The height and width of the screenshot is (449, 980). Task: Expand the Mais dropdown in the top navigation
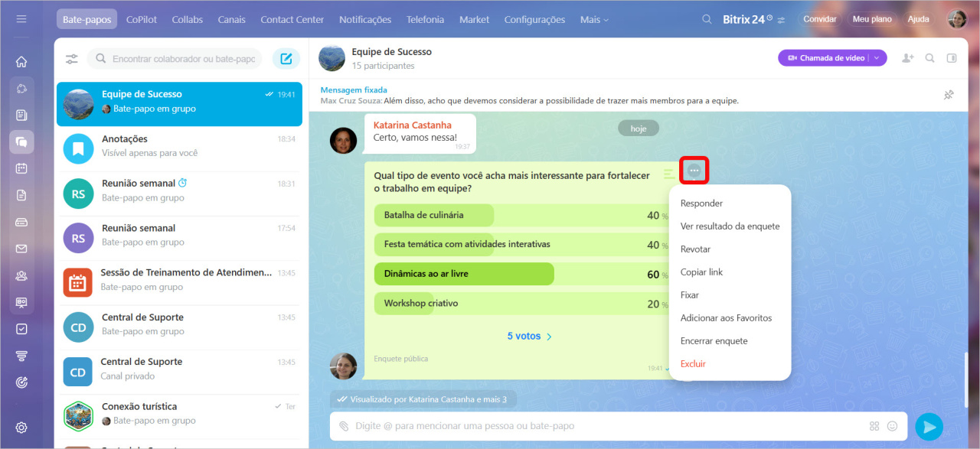tap(594, 19)
